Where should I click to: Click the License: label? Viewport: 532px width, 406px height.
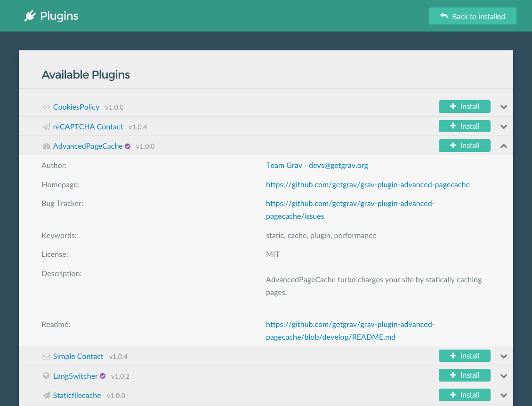coord(55,255)
